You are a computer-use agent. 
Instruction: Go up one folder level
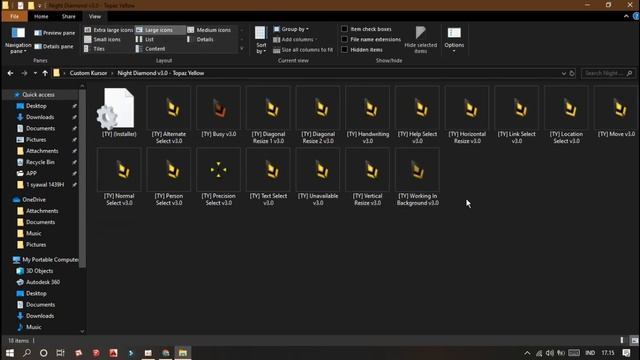45,73
